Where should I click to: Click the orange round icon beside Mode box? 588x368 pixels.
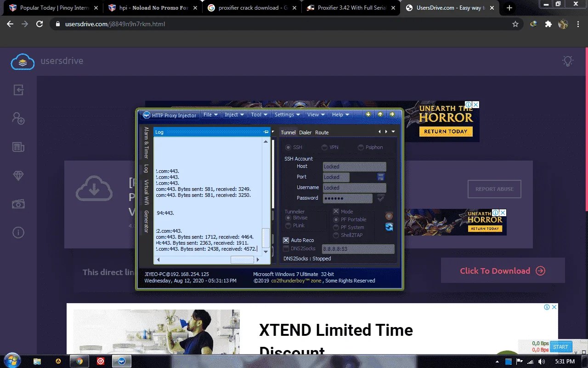tap(389, 215)
